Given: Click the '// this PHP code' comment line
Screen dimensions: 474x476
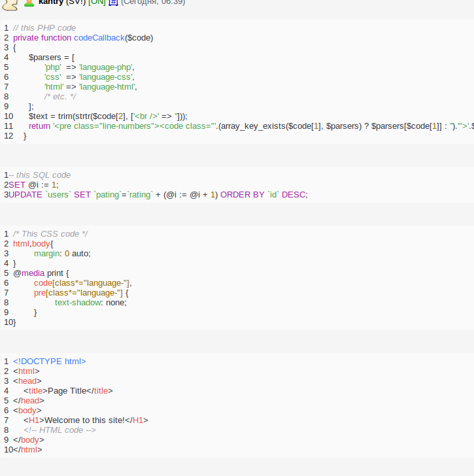Looking at the screenshot, I should pos(44,28).
